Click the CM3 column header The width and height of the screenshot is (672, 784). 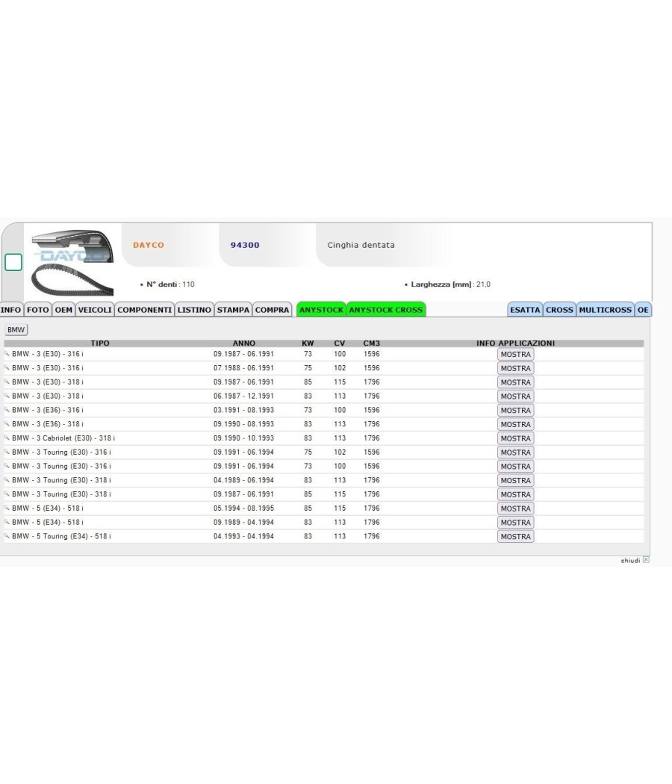click(x=372, y=343)
